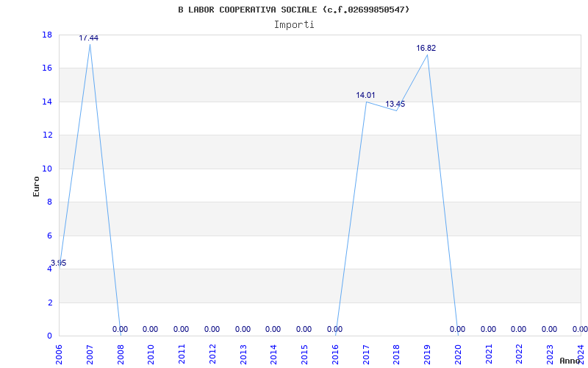
Task: Click the 2023 year label
Action: pos(551,355)
